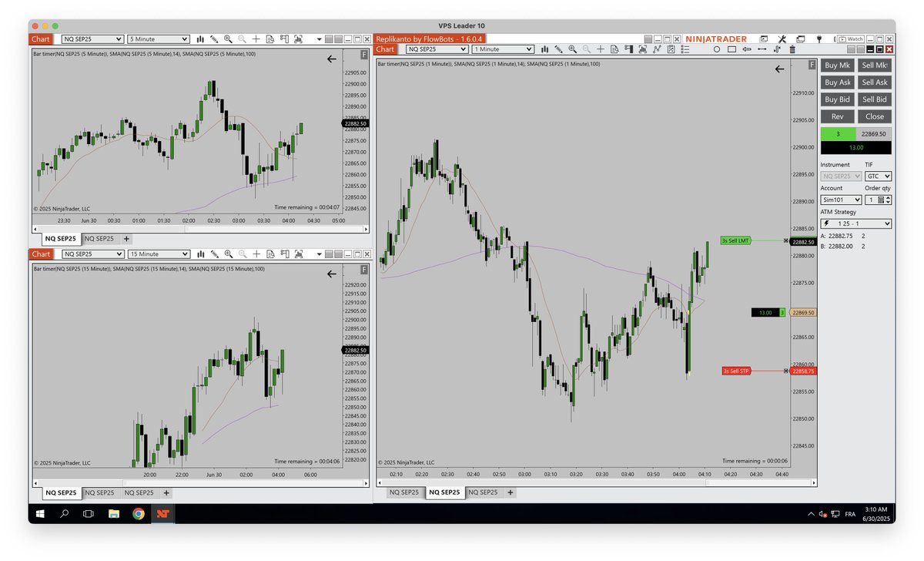Open indicators icon in 15 Minute chart
The image size is (924, 561).
(297, 254)
